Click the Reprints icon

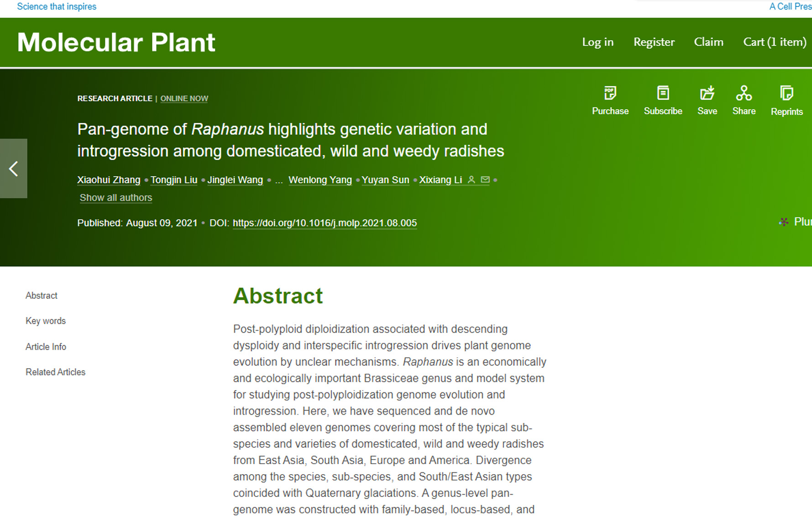pos(786,94)
